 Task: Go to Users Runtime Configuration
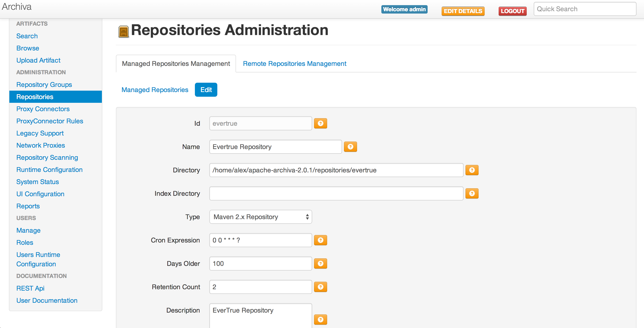pos(38,260)
